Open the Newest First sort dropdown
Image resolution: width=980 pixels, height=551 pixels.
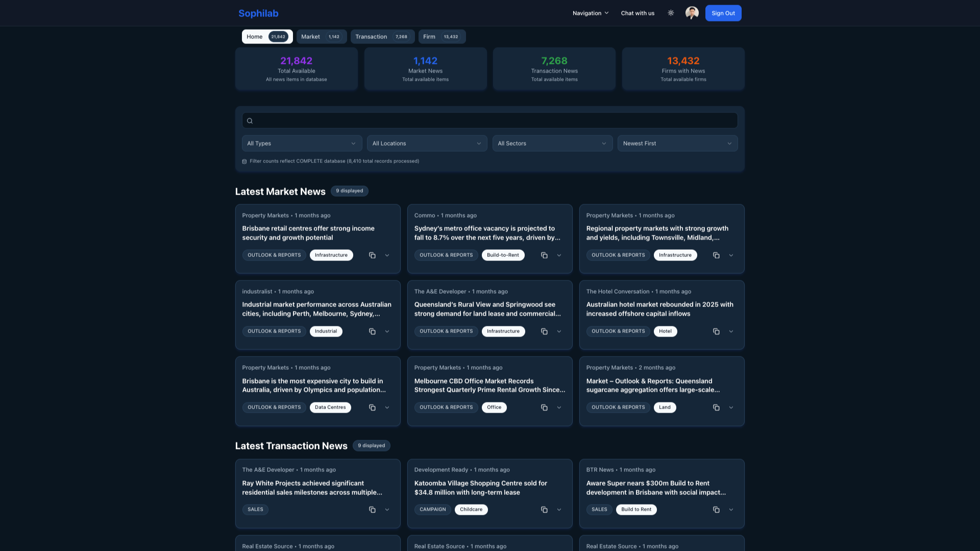pyautogui.click(x=677, y=143)
